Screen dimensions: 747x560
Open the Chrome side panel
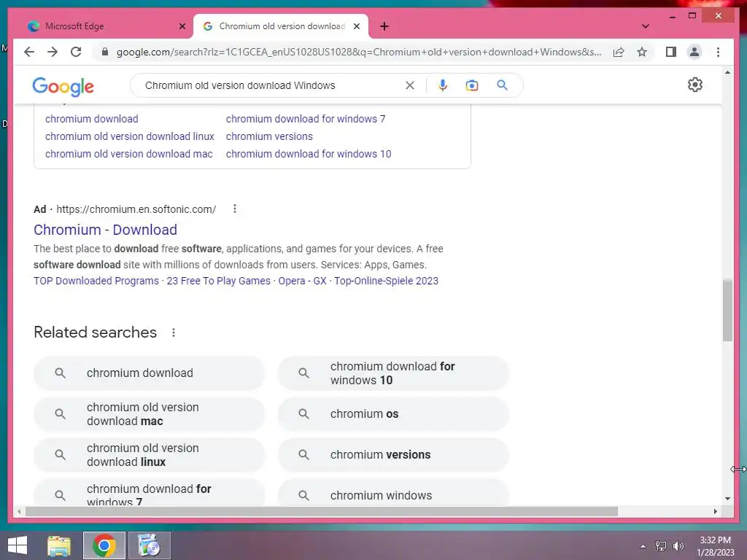[x=671, y=52]
